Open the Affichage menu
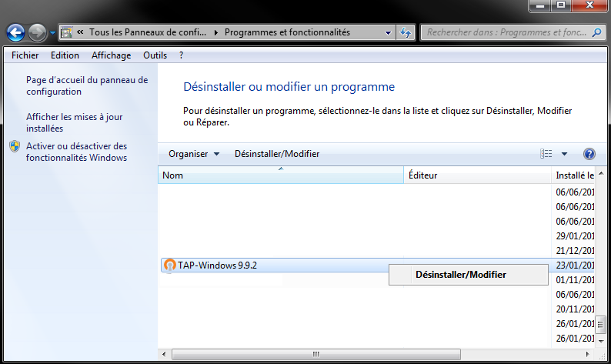Image resolution: width=611 pixels, height=364 pixels. (x=111, y=55)
